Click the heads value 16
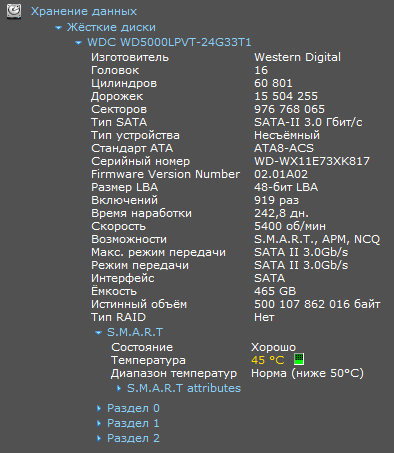394x453 pixels. point(261,70)
